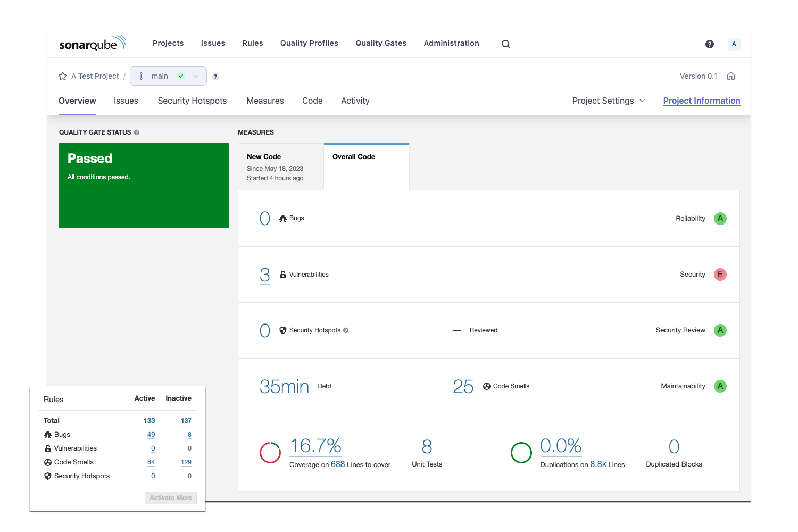
Task: Favorite A Test Project with star icon
Action: pos(63,76)
